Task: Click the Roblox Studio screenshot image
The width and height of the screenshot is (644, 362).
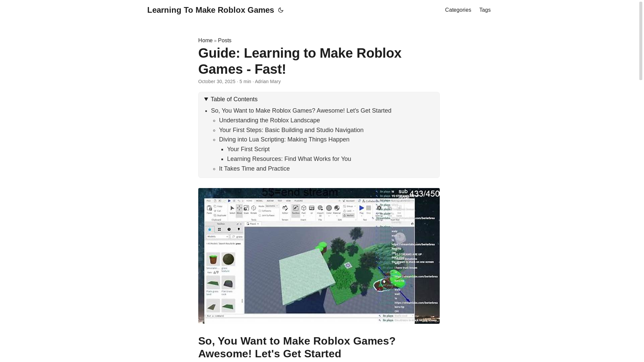Action: point(319,256)
